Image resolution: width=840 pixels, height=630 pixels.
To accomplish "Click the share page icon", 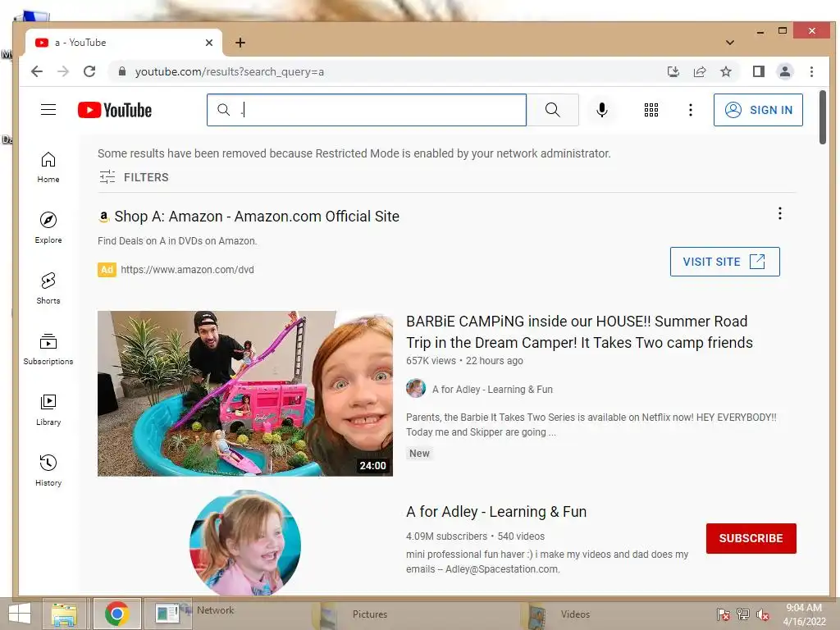I will pyautogui.click(x=700, y=71).
